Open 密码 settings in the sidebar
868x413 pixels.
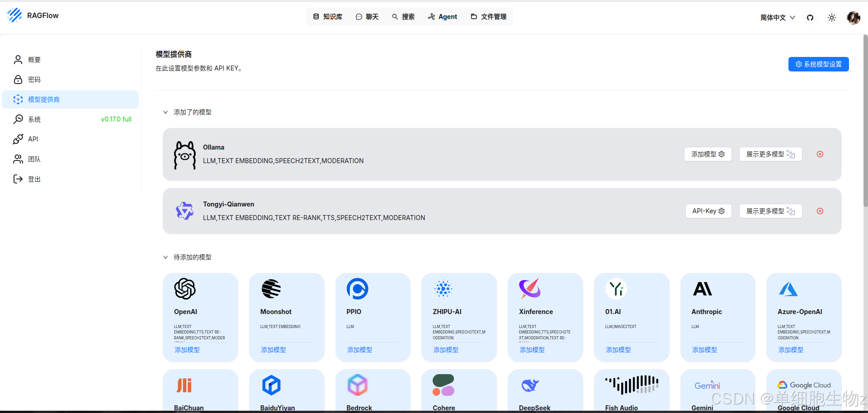(70, 80)
